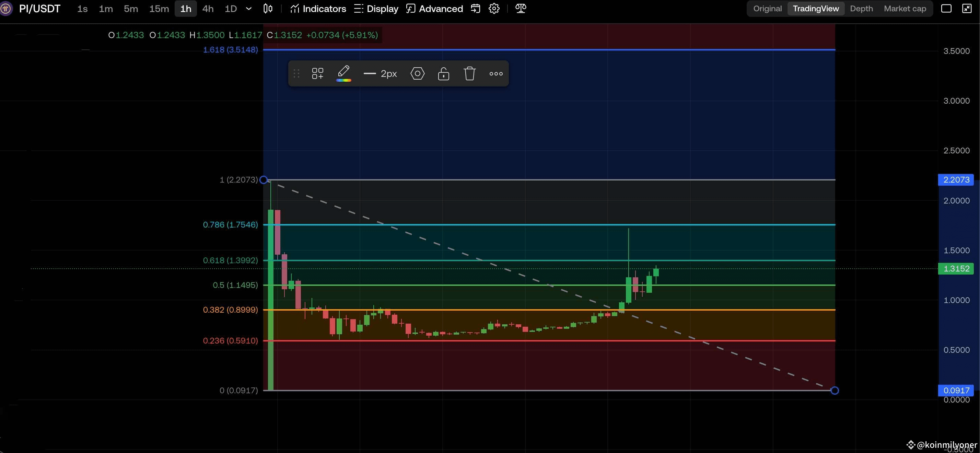Open chart settings via the gear icon
This screenshot has height=453, width=980.
(494, 8)
